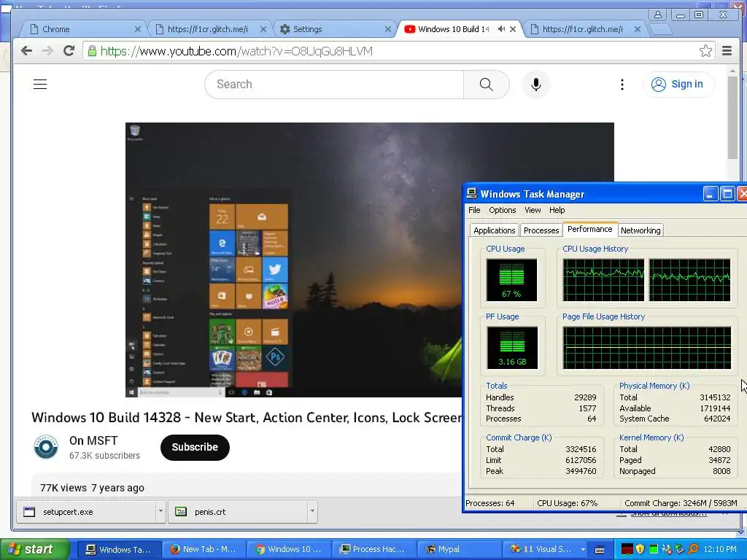Subscribe to the On MSFT channel
This screenshot has width=747, height=560.
pyautogui.click(x=195, y=447)
